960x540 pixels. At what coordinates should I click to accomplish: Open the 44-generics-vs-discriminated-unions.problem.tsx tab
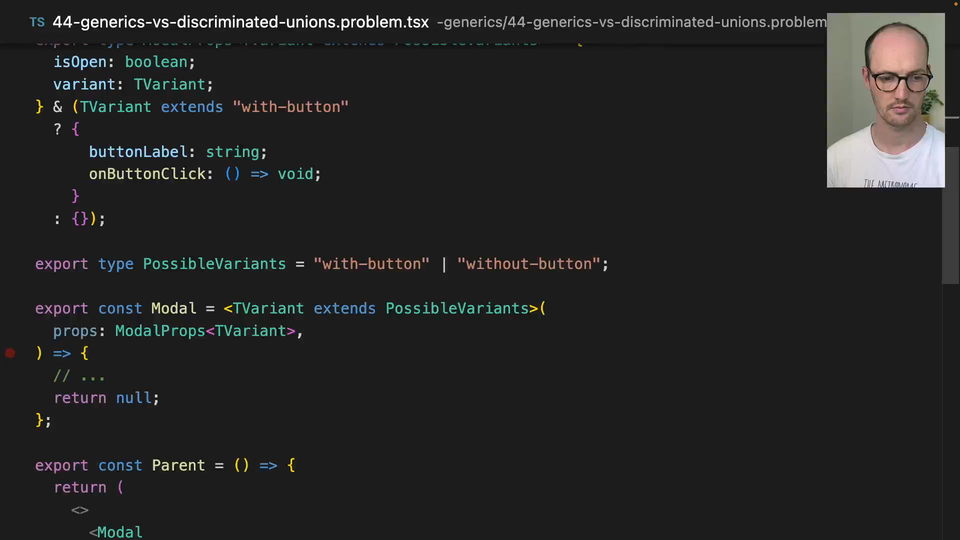tap(240, 22)
